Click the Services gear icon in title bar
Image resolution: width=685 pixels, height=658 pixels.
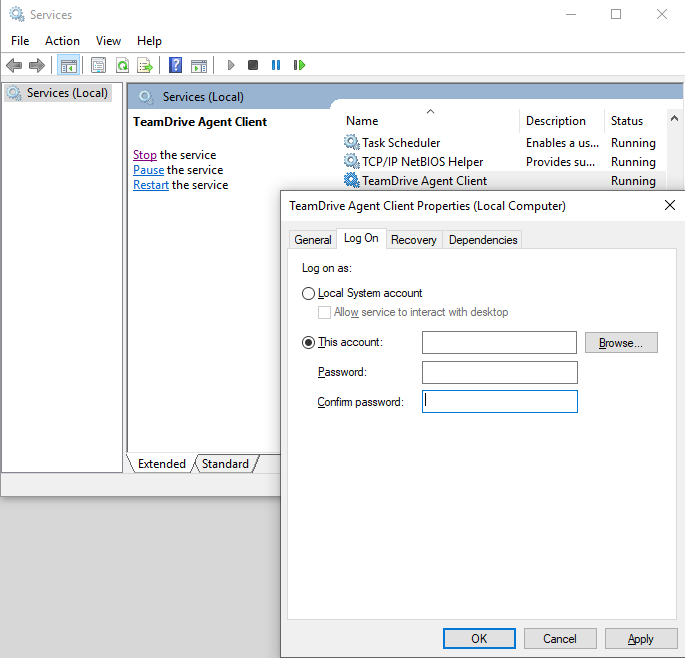point(17,14)
